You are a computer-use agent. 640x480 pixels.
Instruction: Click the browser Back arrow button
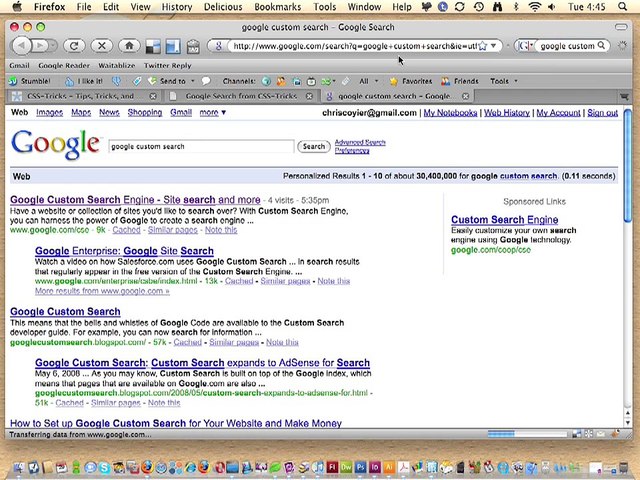(22, 46)
